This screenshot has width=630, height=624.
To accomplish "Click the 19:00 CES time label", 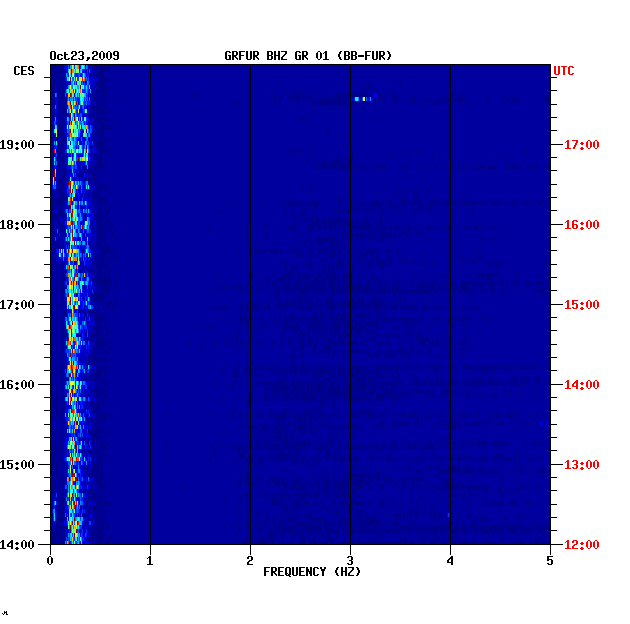I will click(17, 144).
